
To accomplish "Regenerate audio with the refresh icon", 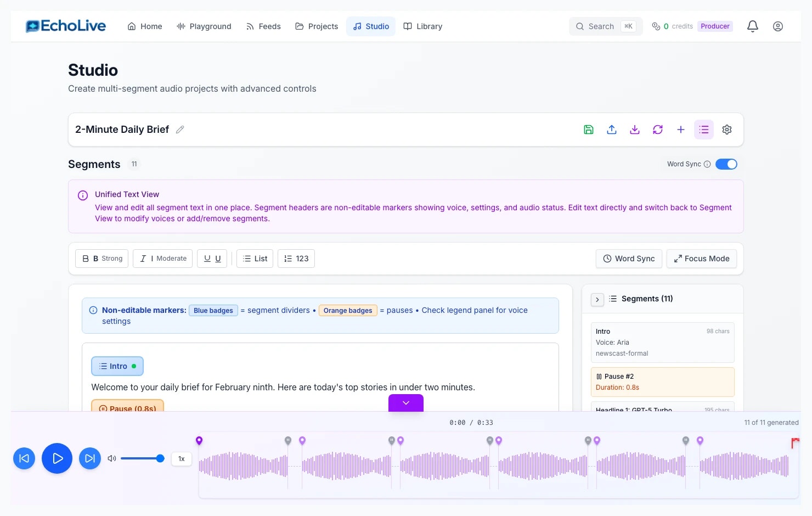I will 658,130.
